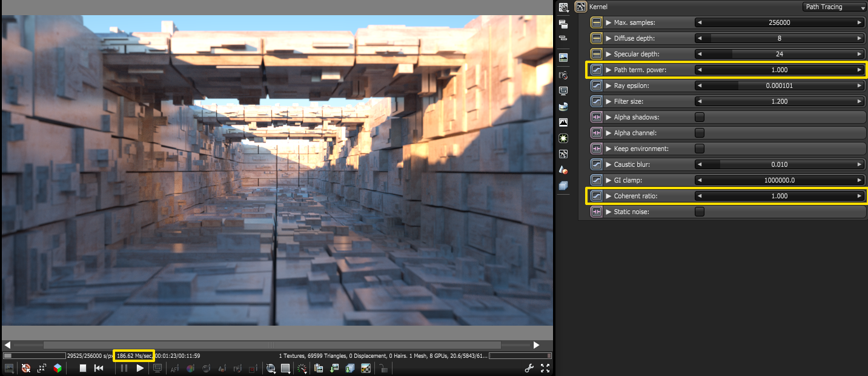The width and height of the screenshot is (868, 376).
Task: Increase Diffuse depth with right arrow
Action: pos(859,38)
